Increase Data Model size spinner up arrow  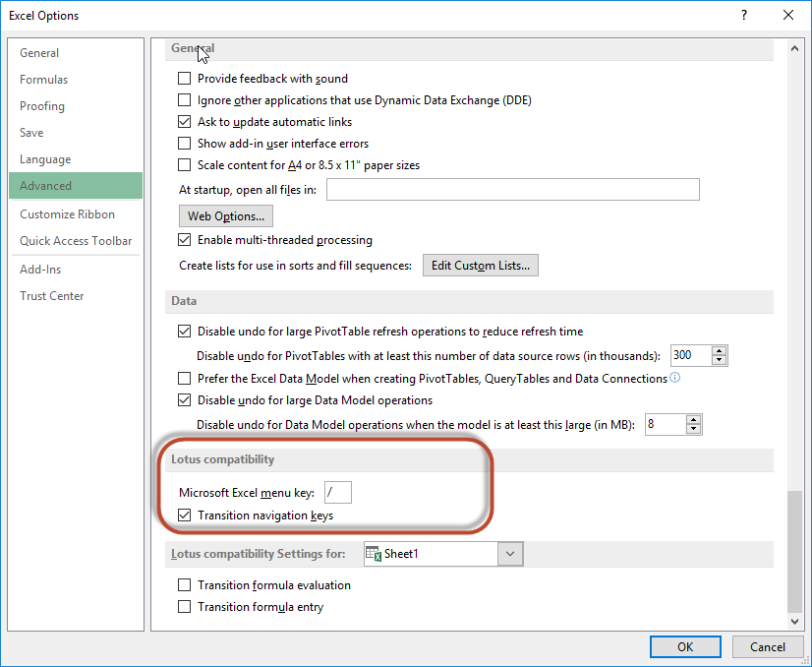[693, 420]
